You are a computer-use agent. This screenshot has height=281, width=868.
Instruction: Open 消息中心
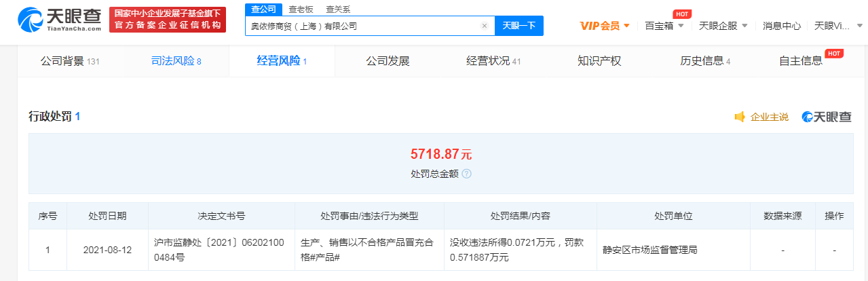781,26
